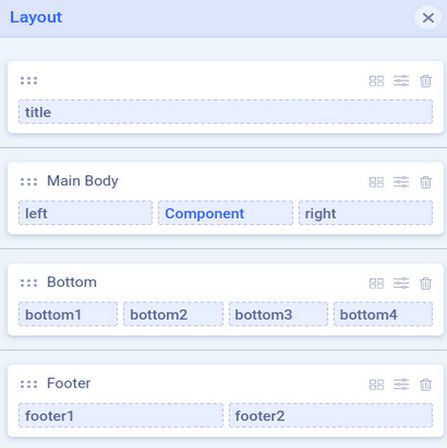Click the drag handle of Footer row
Image resolution: width=447 pixels, height=448 pixels.
click(29, 384)
